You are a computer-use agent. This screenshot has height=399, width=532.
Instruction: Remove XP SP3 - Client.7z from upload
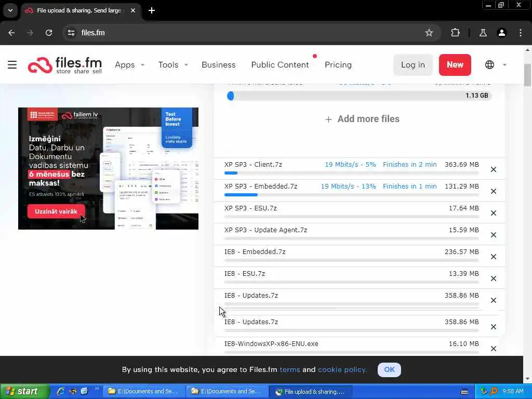[x=494, y=169]
